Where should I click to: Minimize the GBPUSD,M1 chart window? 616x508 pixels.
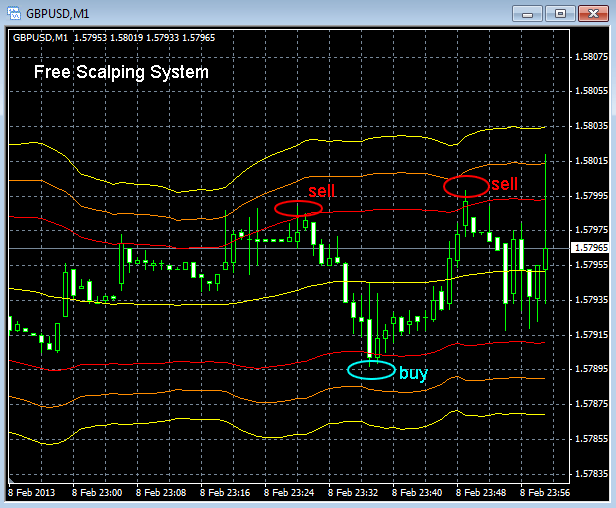coord(527,14)
